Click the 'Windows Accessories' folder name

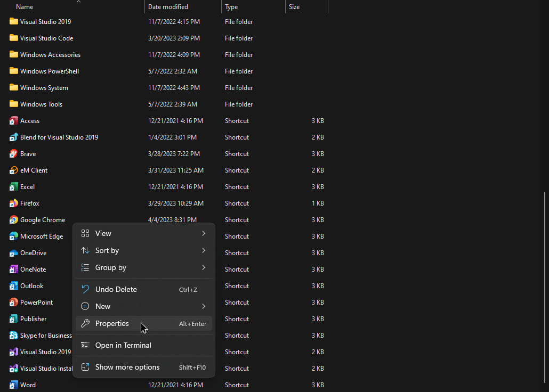[x=51, y=55]
